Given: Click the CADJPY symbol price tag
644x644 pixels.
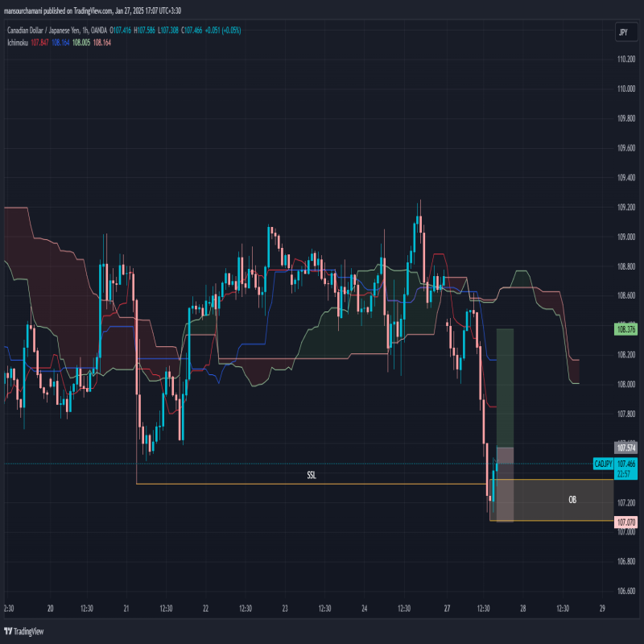Looking at the screenshot, I should (x=604, y=464).
